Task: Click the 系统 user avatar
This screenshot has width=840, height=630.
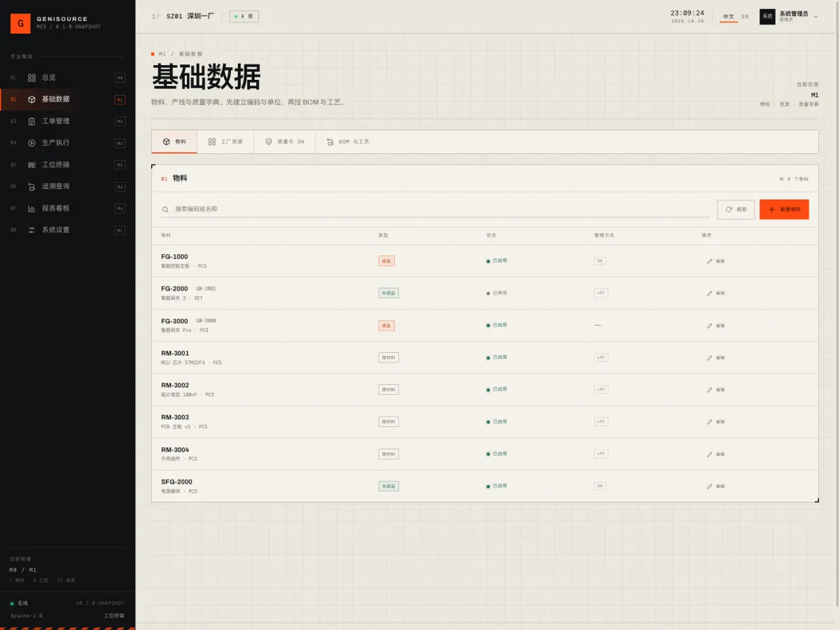Action: (x=767, y=16)
